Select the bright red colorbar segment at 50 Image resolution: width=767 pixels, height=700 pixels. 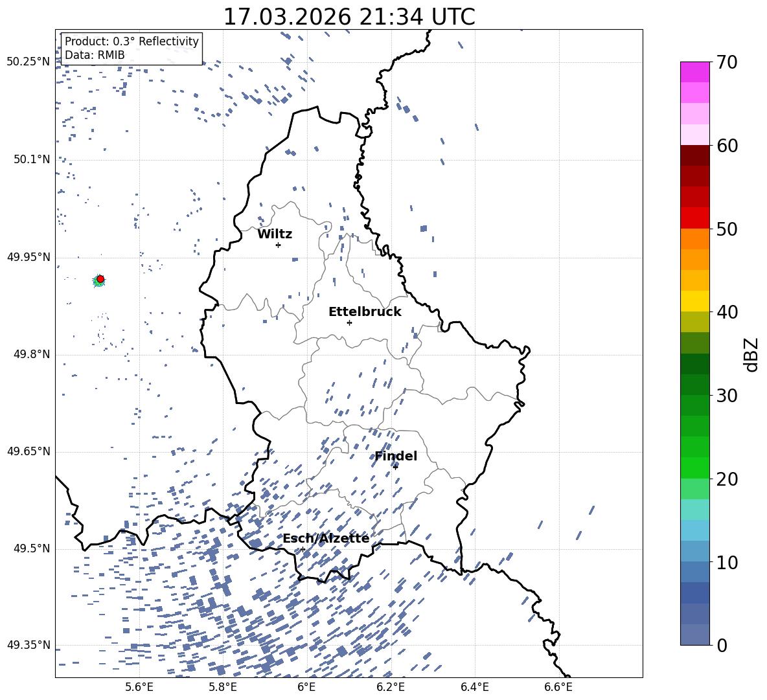point(694,218)
